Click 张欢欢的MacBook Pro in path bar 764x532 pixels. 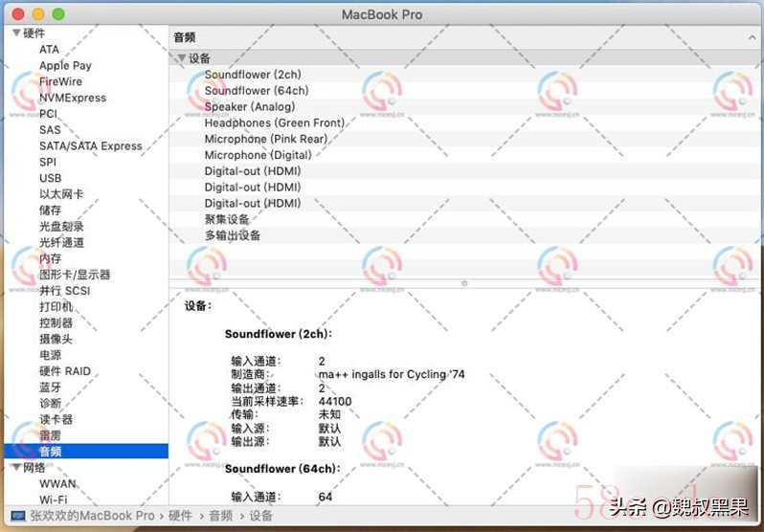click(92, 516)
